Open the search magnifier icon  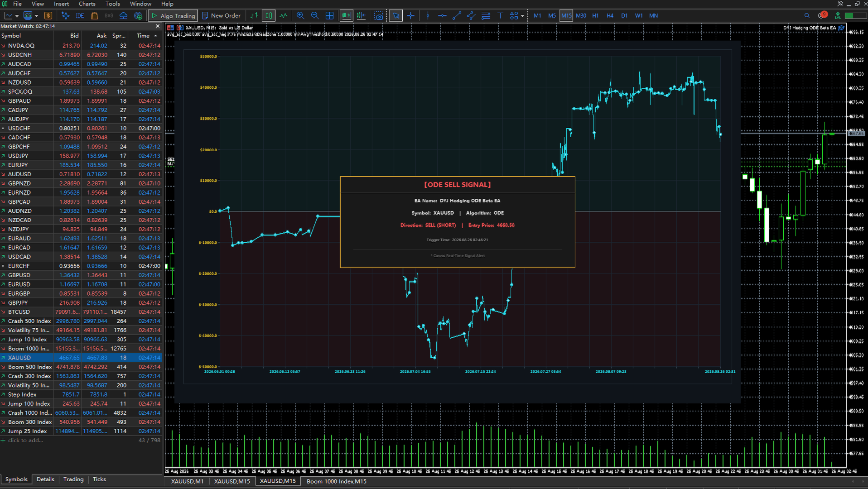point(807,15)
